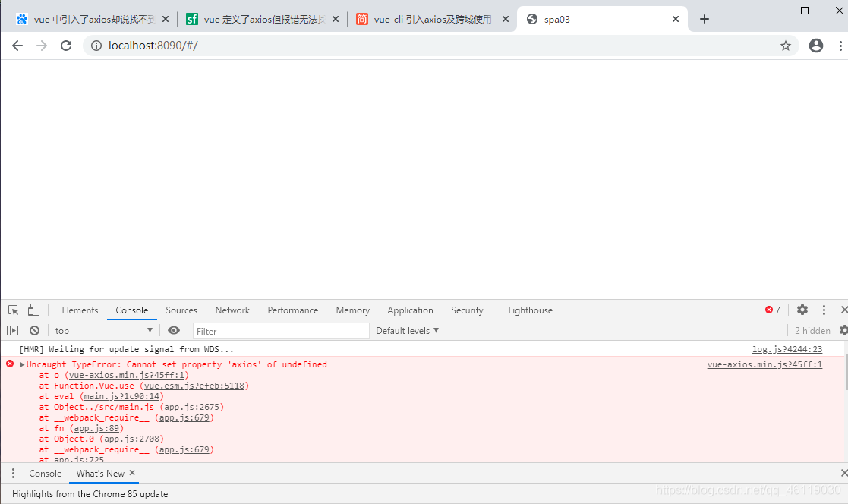Image resolution: width=848 pixels, height=504 pixels.
Task: Toggle the live expression eye icon
Action: (x=174, y=331)
